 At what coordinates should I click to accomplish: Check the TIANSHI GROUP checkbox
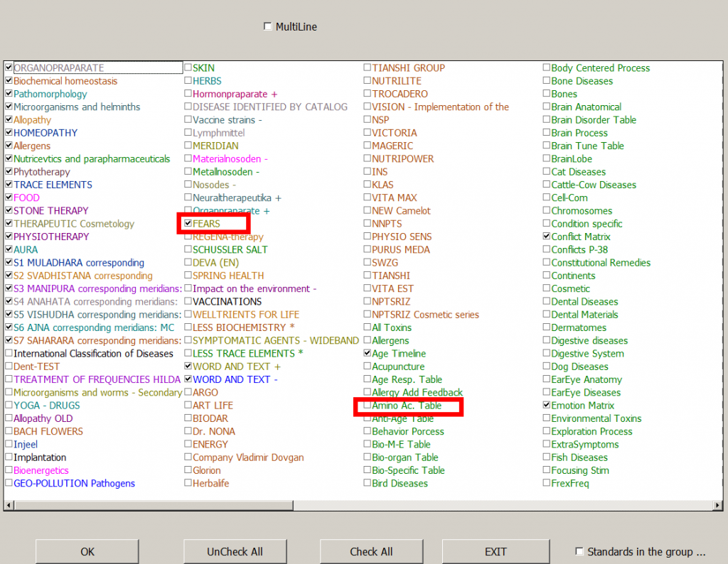click(x=367, y=67)
